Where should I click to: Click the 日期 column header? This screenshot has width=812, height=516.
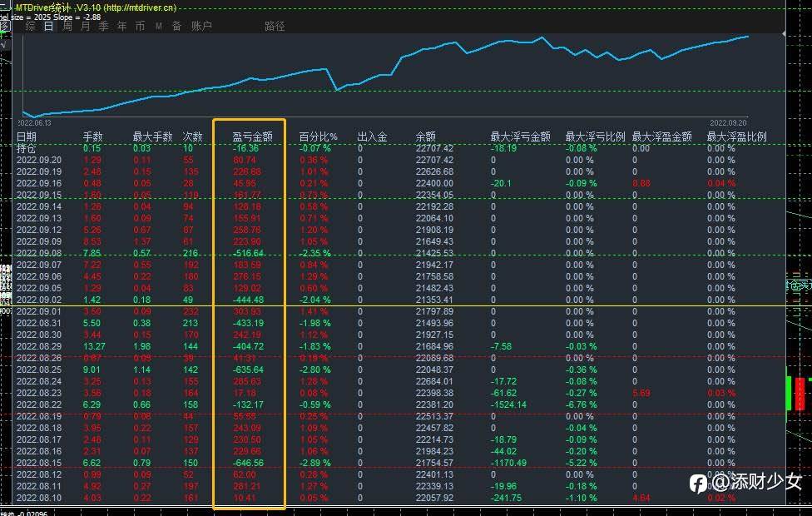(x=27, y=136)
